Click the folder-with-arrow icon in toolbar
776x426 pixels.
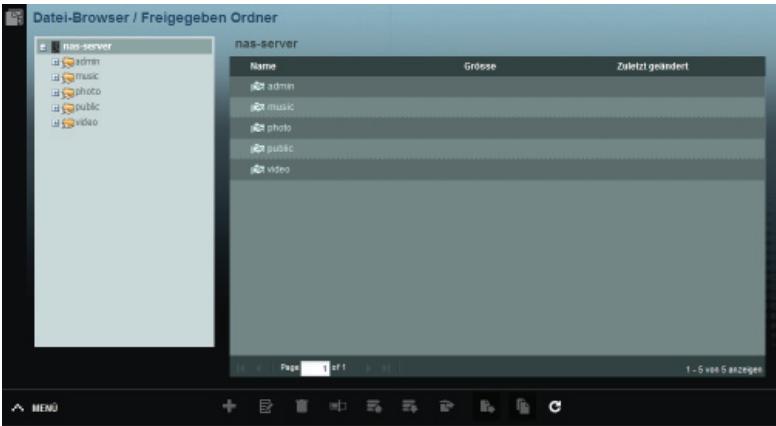tap(446, 407)
